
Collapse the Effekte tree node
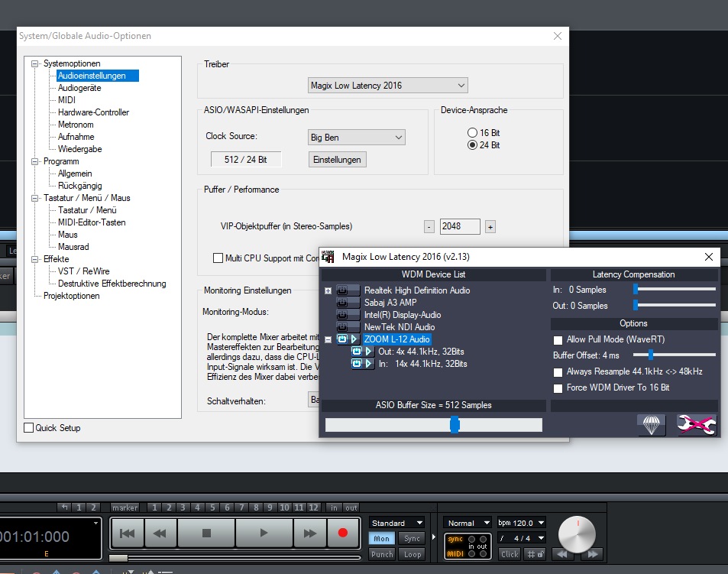tap(35, 259)
